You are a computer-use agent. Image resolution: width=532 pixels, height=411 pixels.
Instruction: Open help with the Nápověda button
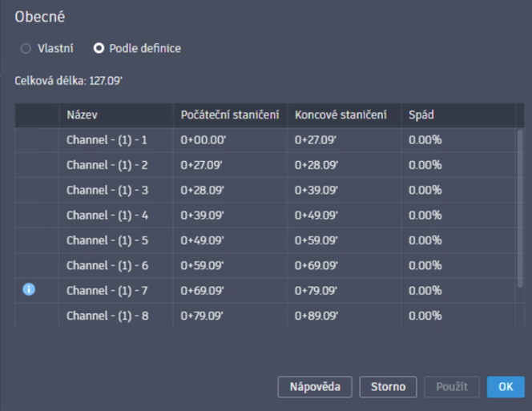(x=315, y=387)
